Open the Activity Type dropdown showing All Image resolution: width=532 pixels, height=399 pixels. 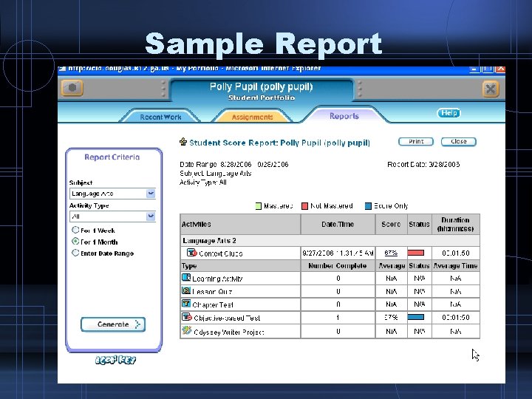pyautogui.click(x=112, y=216)
